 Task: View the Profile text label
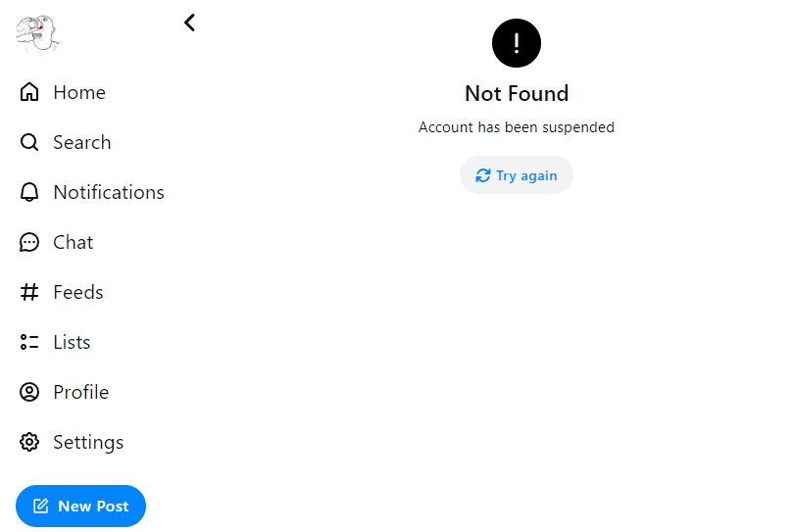(80, 392)
